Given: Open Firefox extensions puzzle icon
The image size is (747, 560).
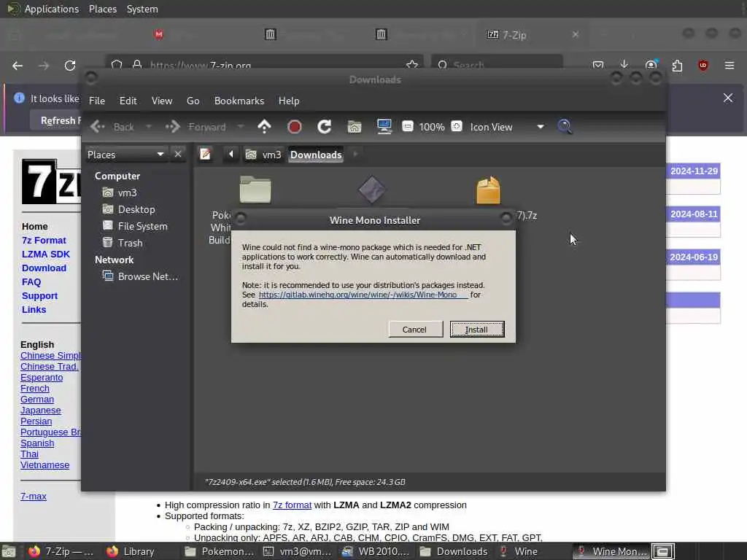Looking at the screenshot, I should point(677,65).
